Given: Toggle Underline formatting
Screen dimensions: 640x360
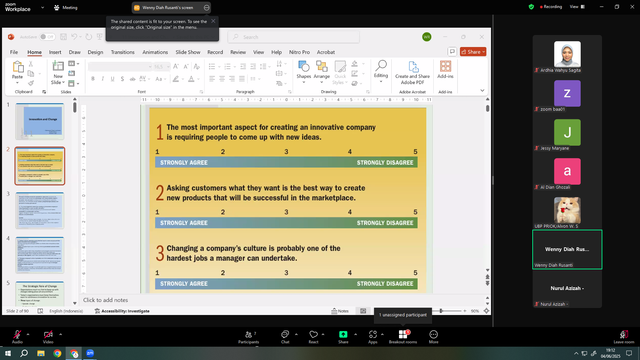Looking at the screenshot, I should [112, 79].
